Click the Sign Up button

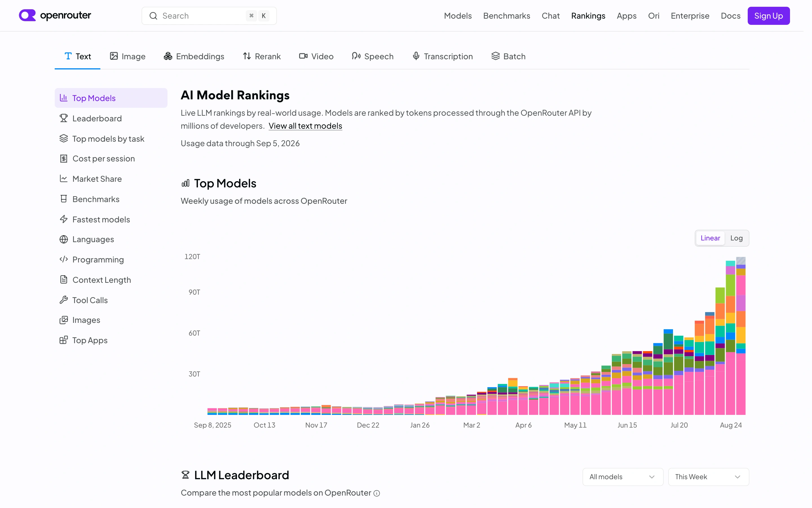768,16
